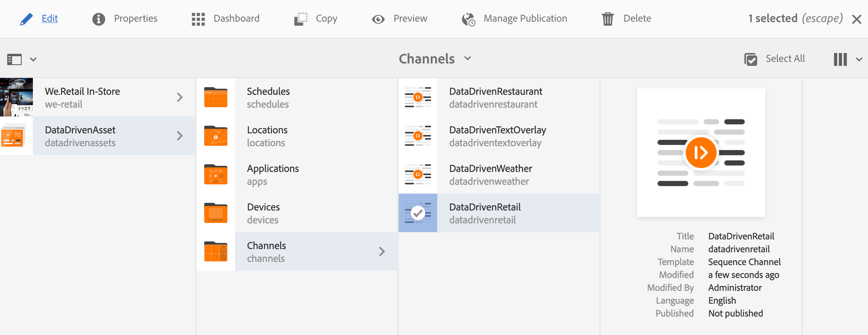
Task: Click the Manage Publication globe icon
Action: tap(468, 19)
